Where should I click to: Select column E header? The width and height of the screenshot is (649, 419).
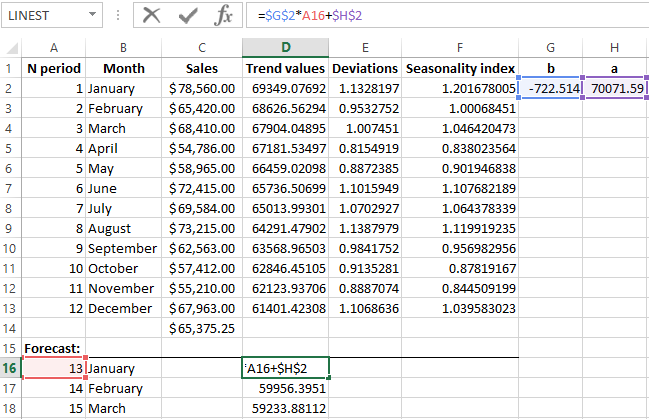365,48
